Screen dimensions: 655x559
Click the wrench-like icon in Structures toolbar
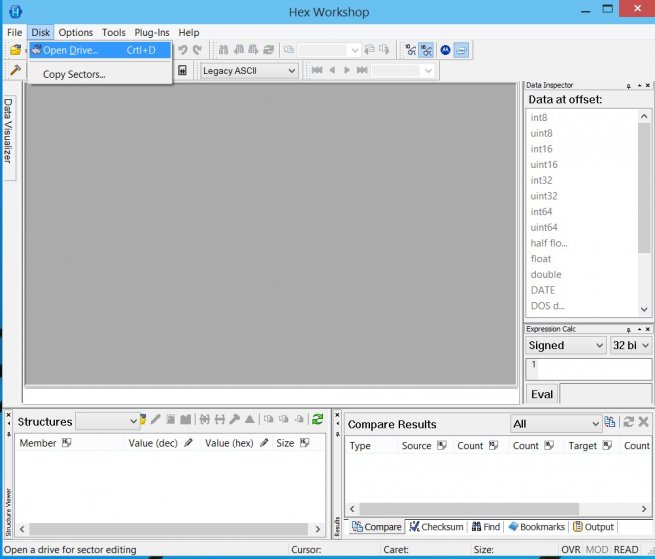pos(234,419)
